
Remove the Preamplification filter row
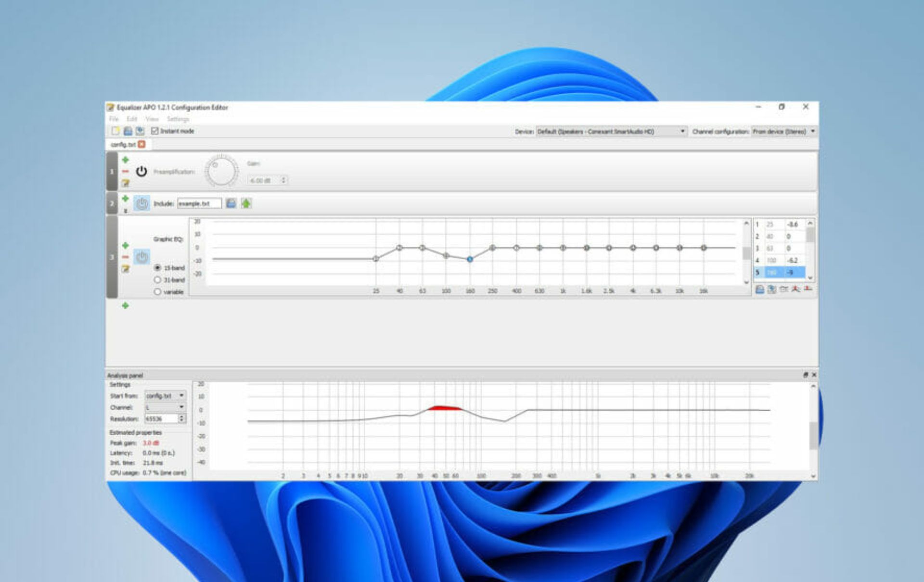point(126,171)
